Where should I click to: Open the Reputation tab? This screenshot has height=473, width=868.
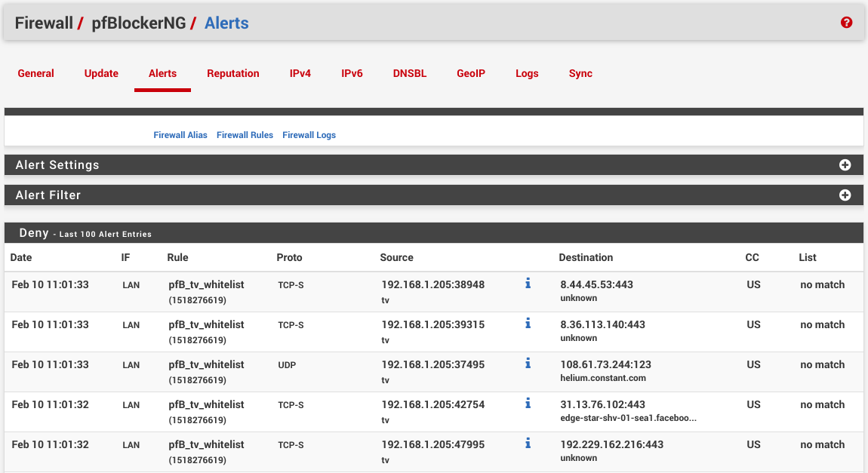click(233, 74)
